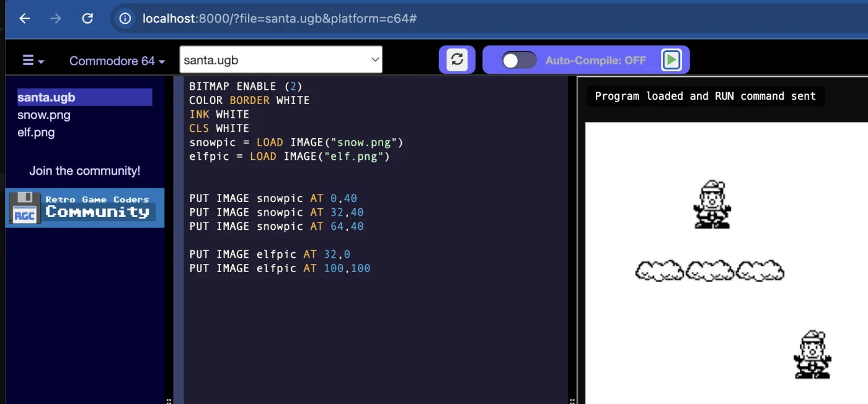
Task: Click the 'INK WHITE' code line
Action: [219, 114]
